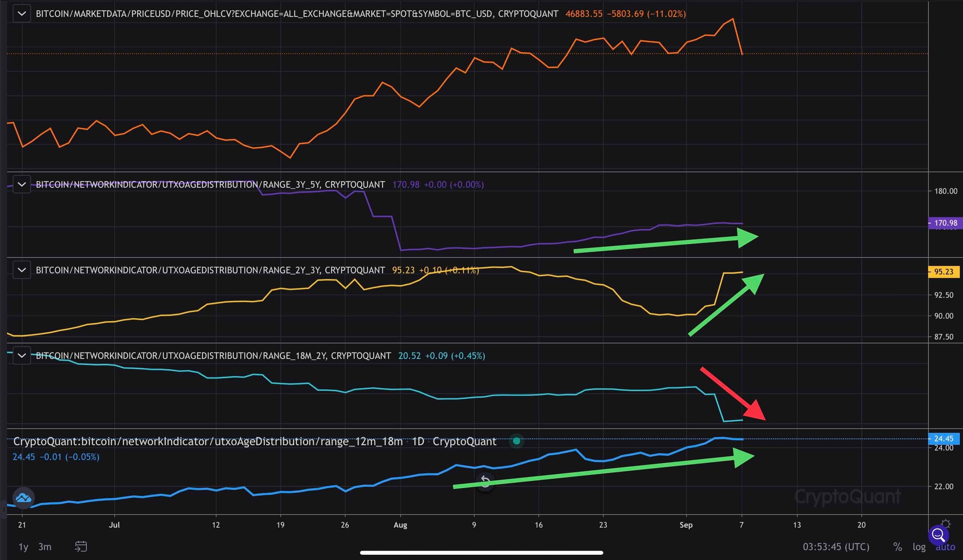Set time range to 1y

(x=23, y=546)
